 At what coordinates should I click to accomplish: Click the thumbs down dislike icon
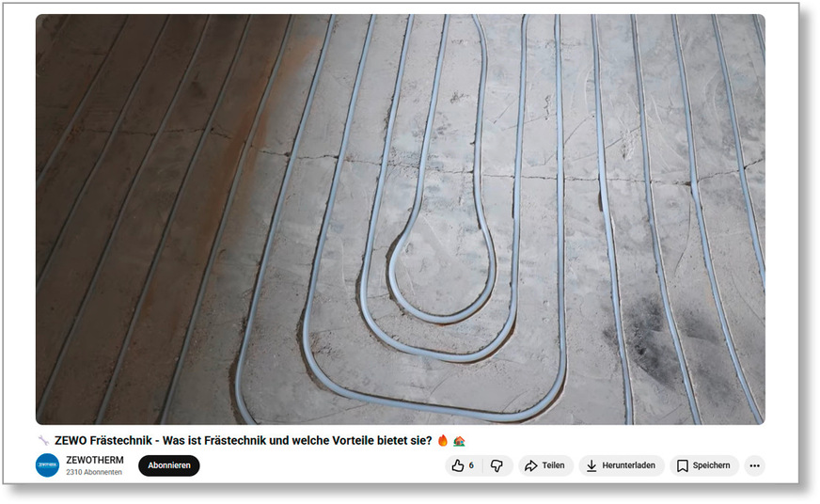point(497,465)
